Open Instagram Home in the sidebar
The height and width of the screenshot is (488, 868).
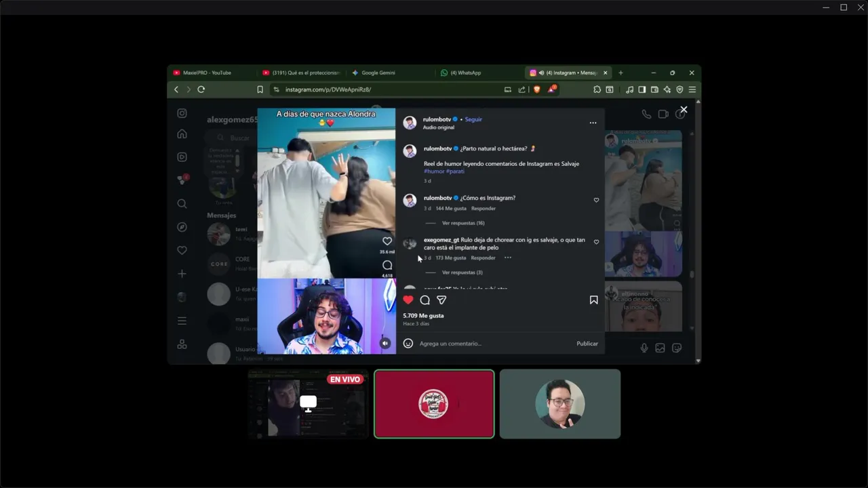pos(182,134)
